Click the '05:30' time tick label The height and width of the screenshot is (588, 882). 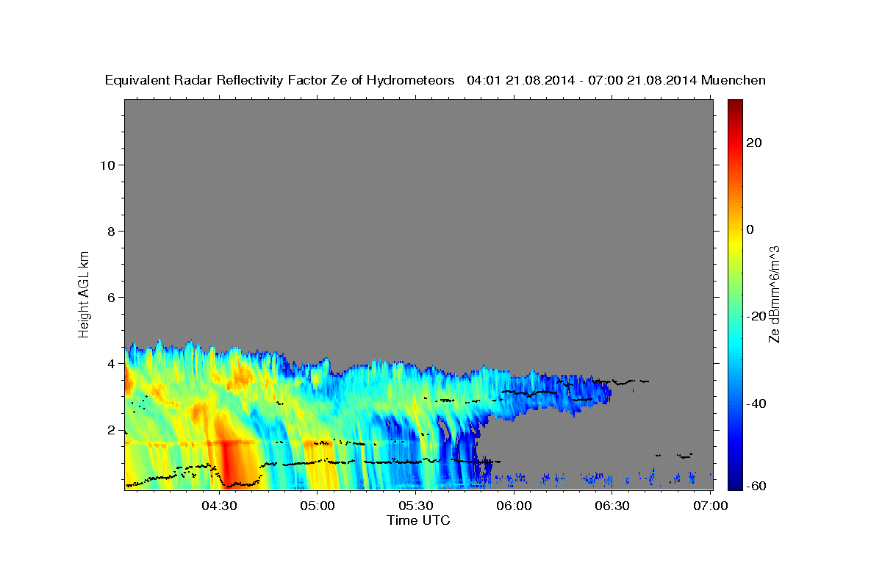[x=415, y=506]
